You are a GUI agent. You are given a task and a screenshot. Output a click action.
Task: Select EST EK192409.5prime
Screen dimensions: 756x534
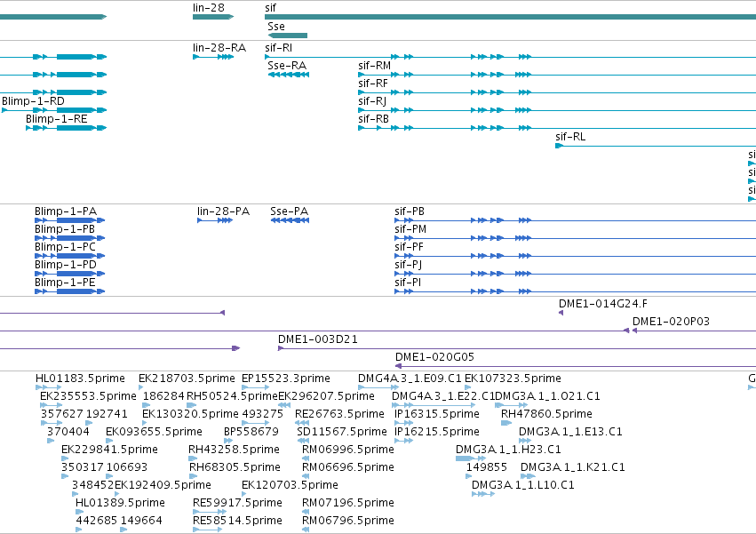pos(163,486)
